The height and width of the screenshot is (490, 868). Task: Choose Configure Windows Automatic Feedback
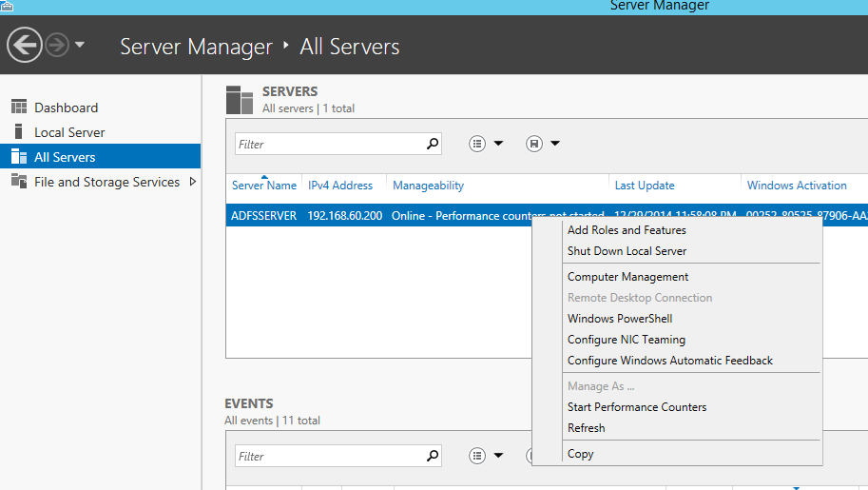(670, 361)
